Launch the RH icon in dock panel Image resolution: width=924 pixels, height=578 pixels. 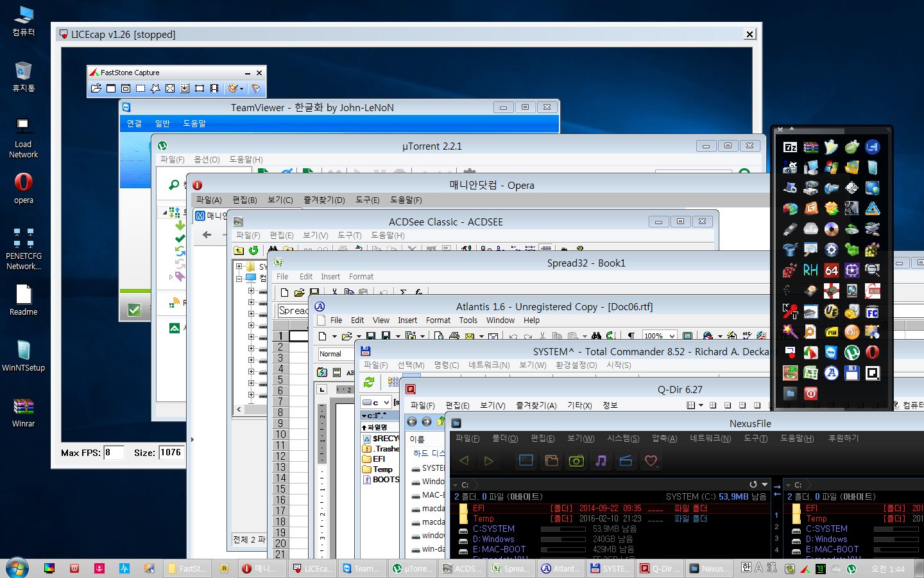click(x=810, y=270)
